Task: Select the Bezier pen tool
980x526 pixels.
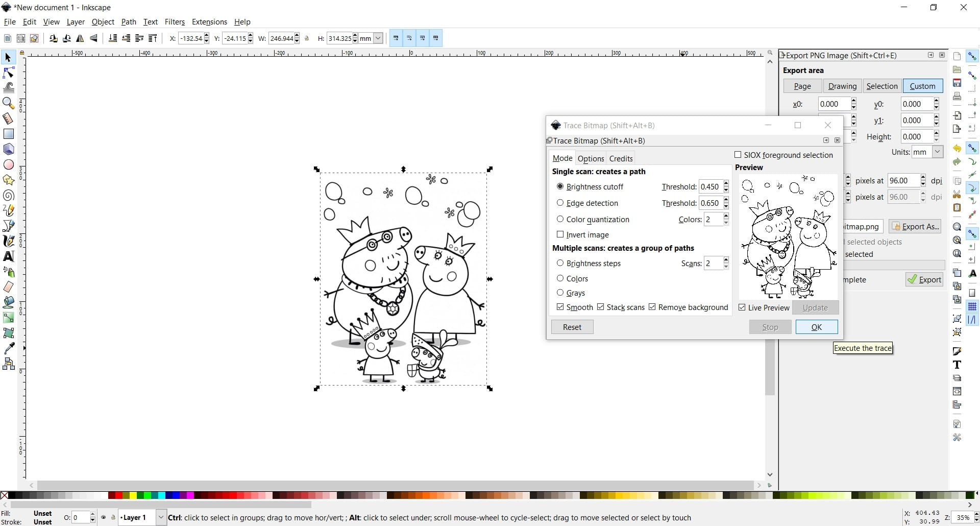Action: coord(8,226)
